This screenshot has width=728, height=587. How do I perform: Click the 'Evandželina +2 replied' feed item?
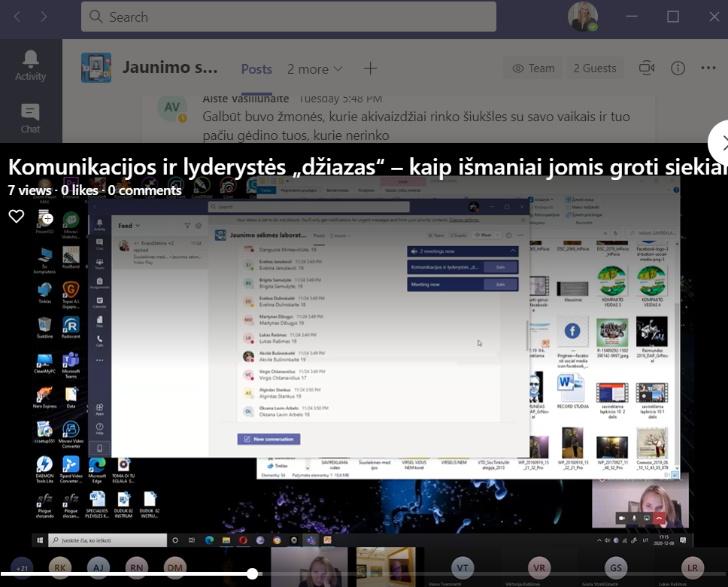(160, 253)
